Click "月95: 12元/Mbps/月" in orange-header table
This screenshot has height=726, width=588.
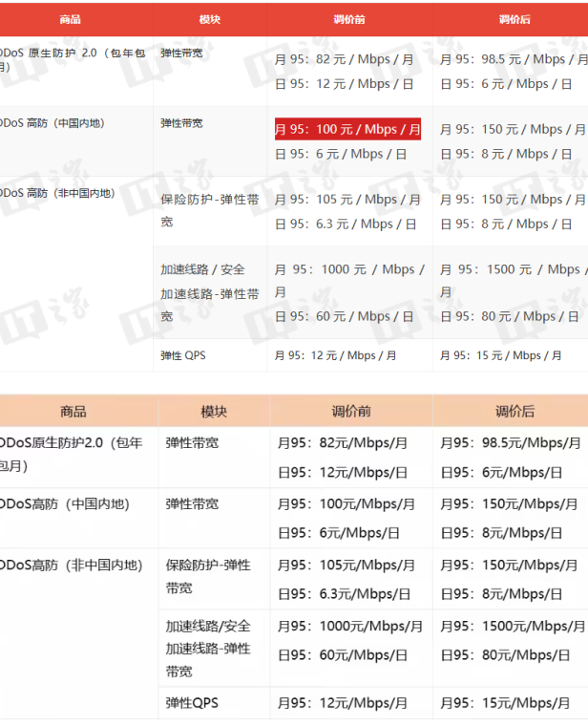[343, 703]
